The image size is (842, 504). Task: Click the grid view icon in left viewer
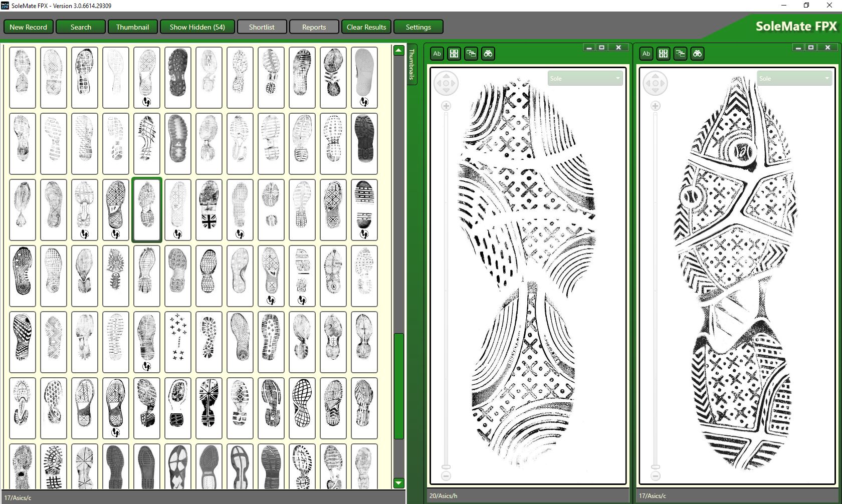454,54
